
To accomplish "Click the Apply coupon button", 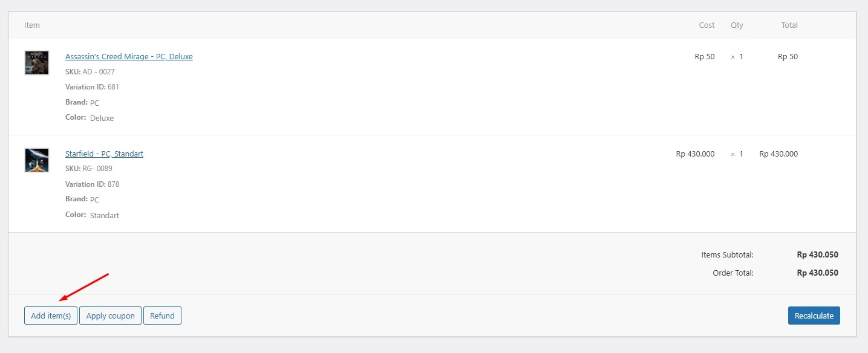I will (111, 316).
